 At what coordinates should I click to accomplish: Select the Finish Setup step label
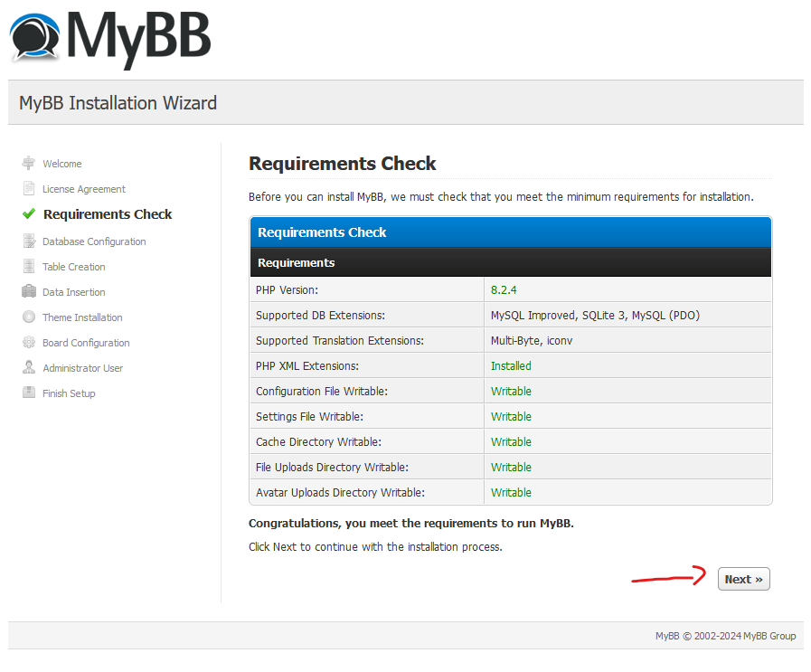click(x=69, y=393)
